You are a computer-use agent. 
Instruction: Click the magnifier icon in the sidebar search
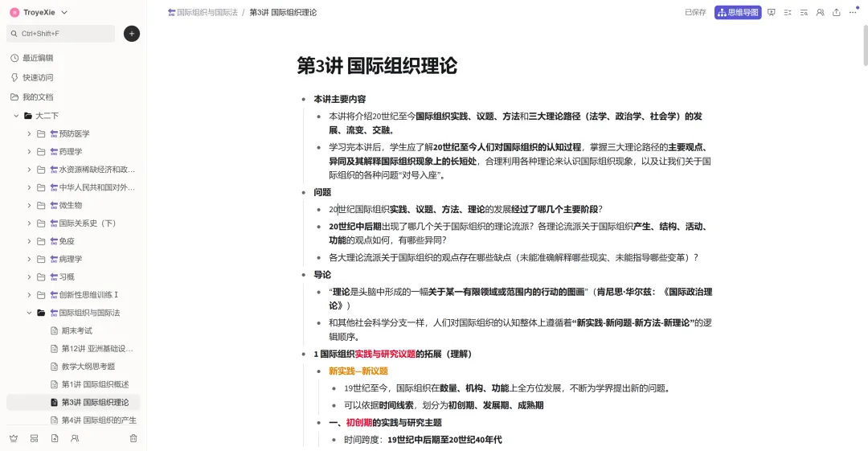(x=14, y=34)
